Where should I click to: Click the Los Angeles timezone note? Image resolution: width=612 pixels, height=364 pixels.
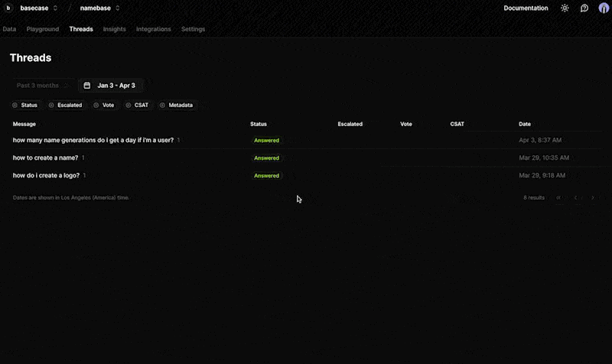point(71,198)
